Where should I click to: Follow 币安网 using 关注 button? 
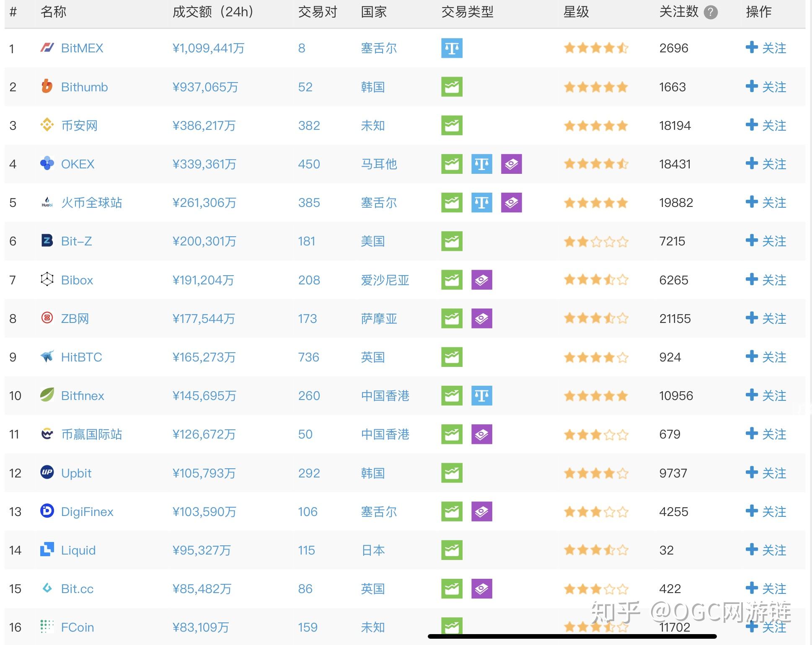tap(766, 125)
